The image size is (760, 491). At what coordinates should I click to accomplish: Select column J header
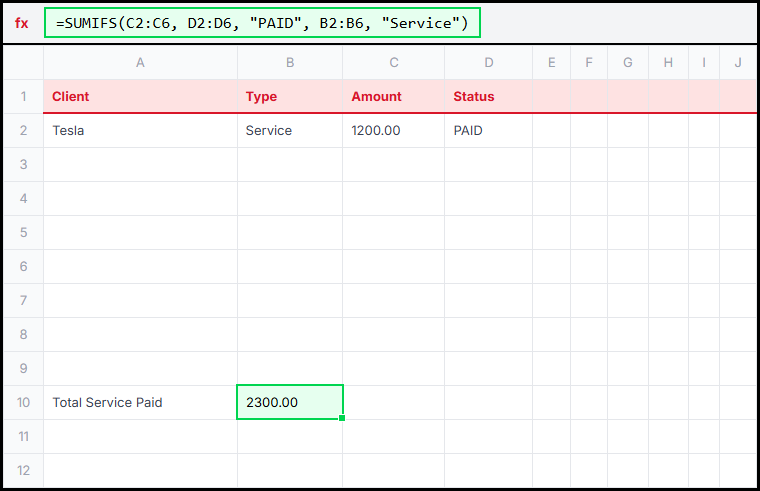tap(738, 63)
